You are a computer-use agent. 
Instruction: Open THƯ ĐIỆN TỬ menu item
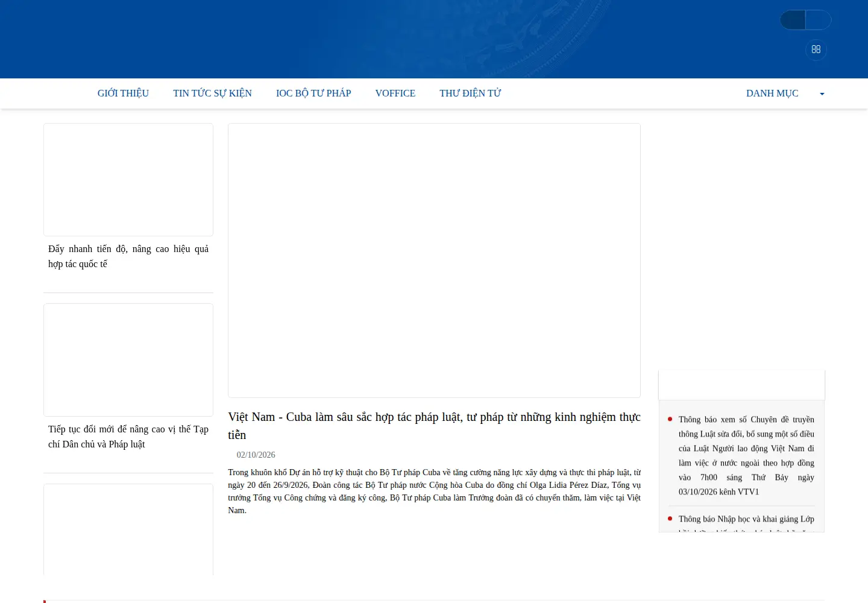470,93
